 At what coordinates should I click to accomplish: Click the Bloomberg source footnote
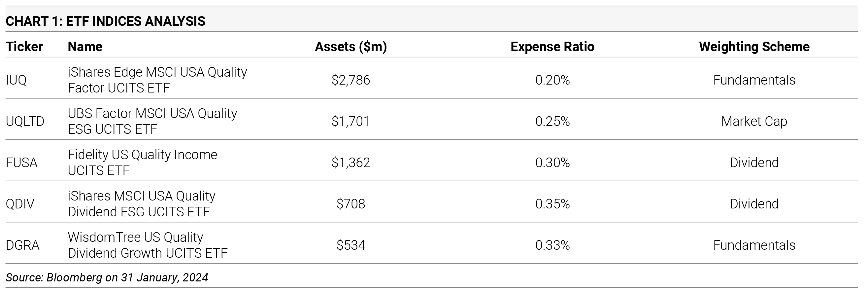[x=107, y=277]
